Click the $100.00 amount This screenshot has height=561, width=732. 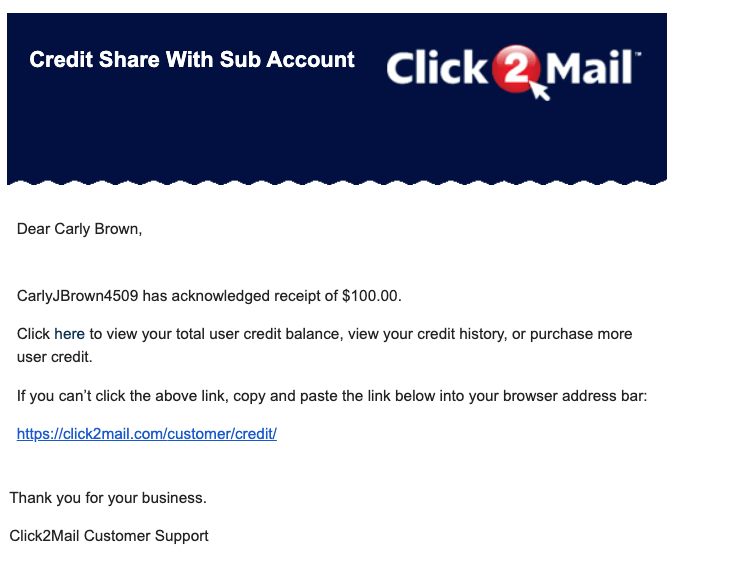click(371, 296)
